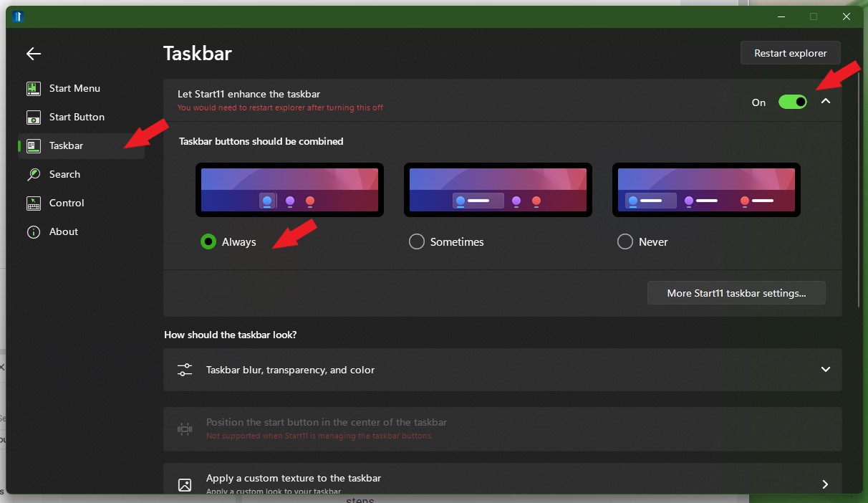
Task: Click 'Taskbar buttons should be combined' label
Action: (261, 141)
